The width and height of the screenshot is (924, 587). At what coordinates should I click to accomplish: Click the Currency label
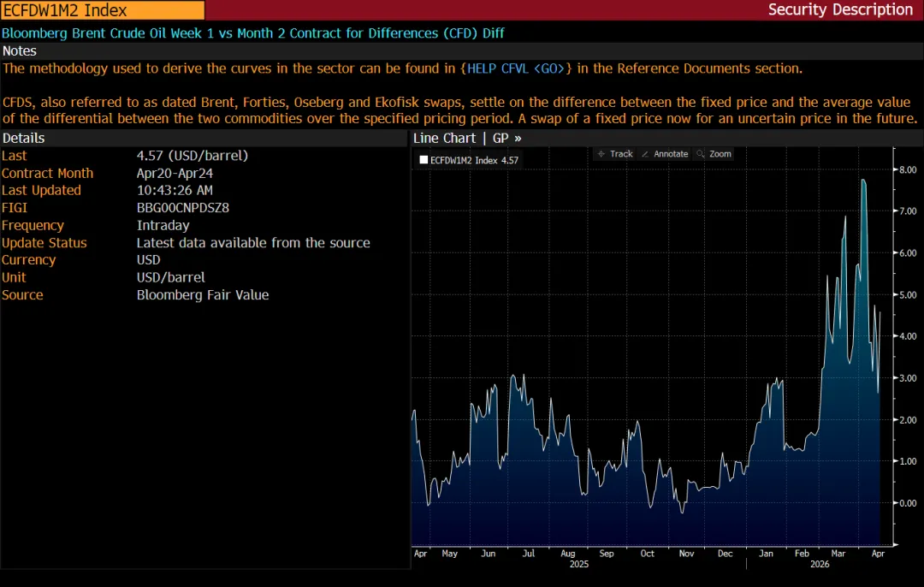pos(28,260)
